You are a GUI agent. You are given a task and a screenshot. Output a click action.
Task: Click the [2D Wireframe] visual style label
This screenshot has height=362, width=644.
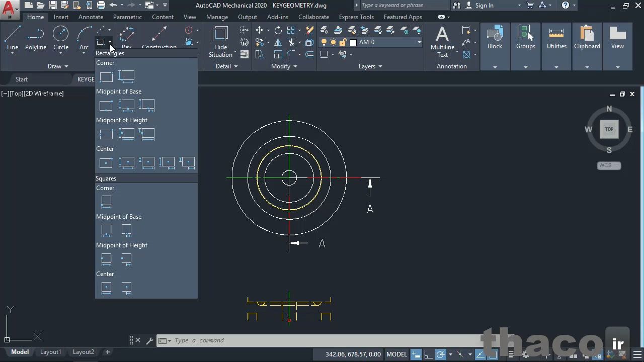[x=44, y=94]
